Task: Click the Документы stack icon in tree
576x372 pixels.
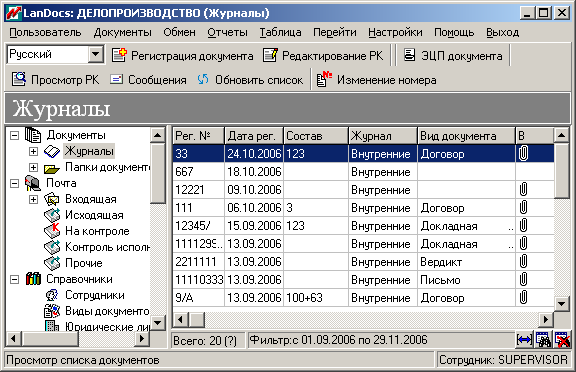Action: pos(33,135)
